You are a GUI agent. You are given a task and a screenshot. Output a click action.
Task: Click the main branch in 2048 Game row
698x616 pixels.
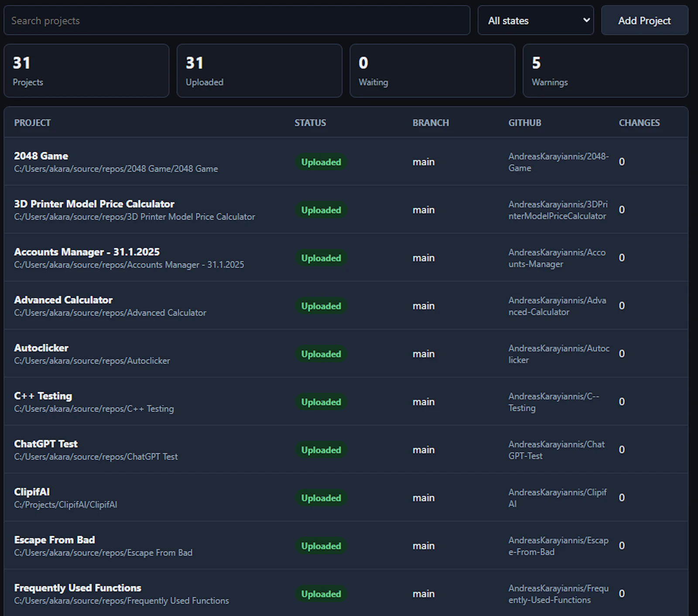(x=424, y=162)
